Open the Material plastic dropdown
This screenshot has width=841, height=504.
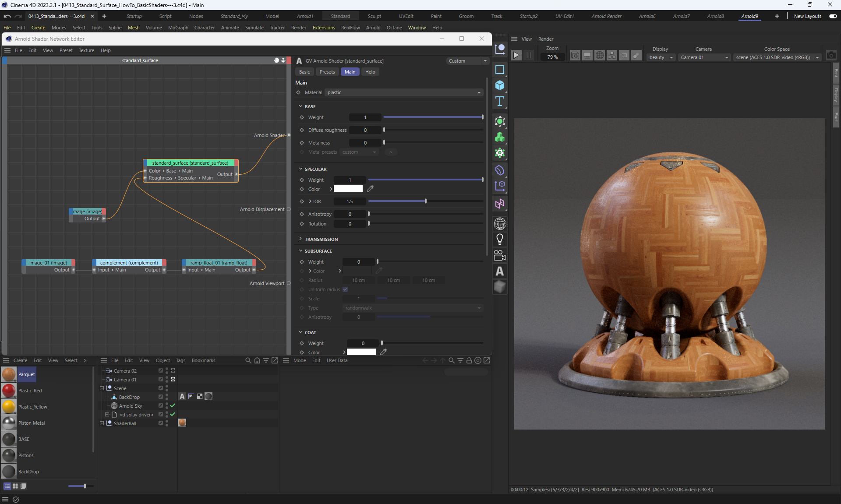click(x=404, y=92)
